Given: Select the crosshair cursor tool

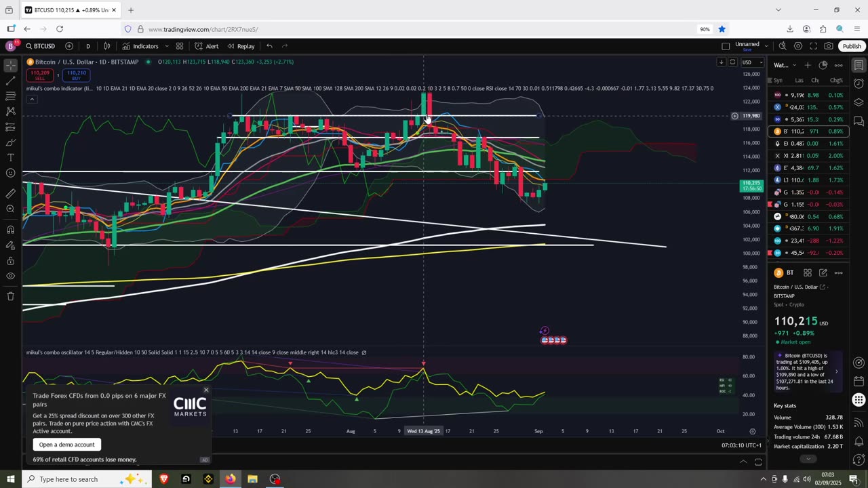Looking at the screenshot, I should point(10,66).
